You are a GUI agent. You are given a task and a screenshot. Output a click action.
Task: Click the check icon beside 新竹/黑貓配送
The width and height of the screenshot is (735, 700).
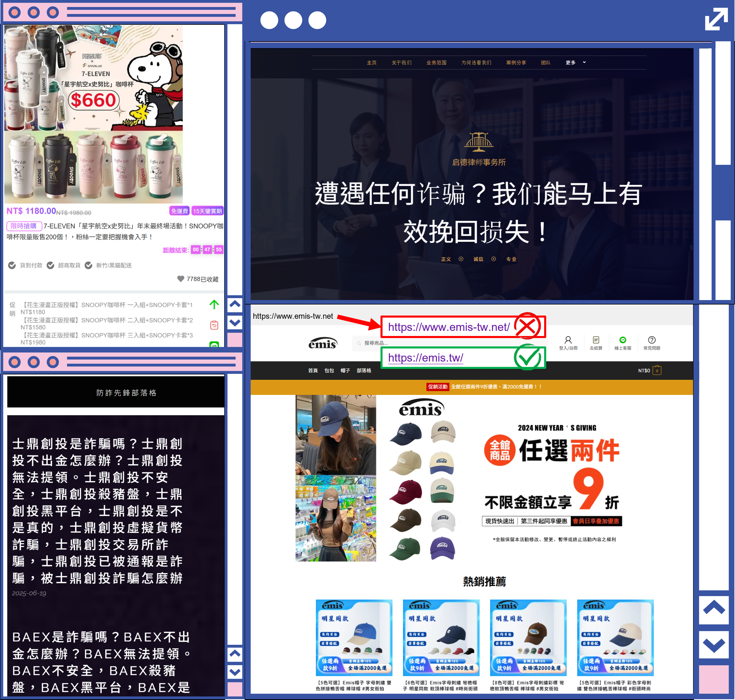[88, 265]
